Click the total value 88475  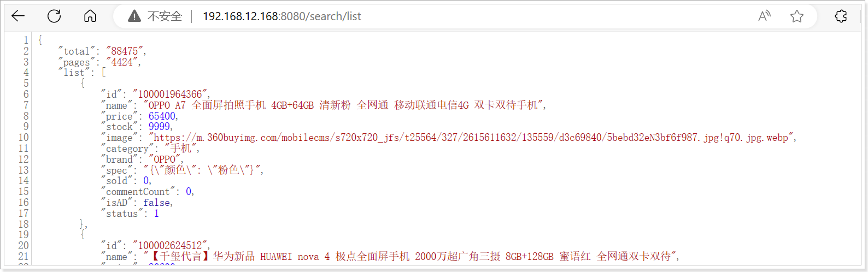tap(125, 51)
